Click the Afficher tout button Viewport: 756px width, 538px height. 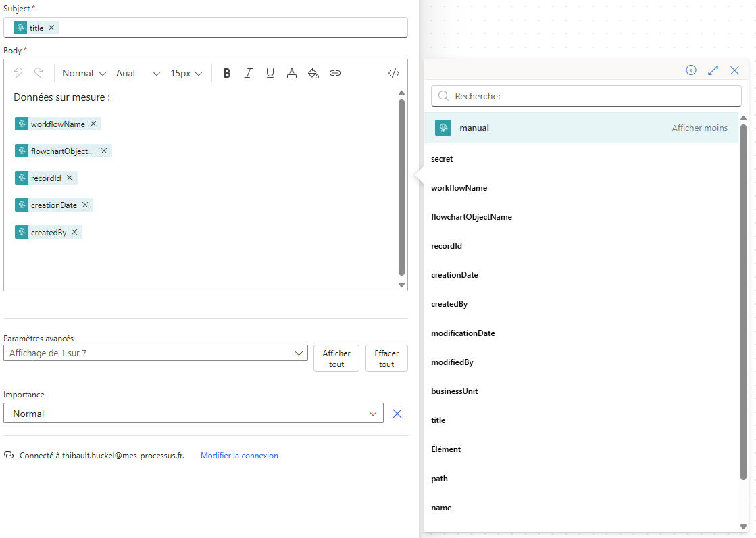click(336, 358)
